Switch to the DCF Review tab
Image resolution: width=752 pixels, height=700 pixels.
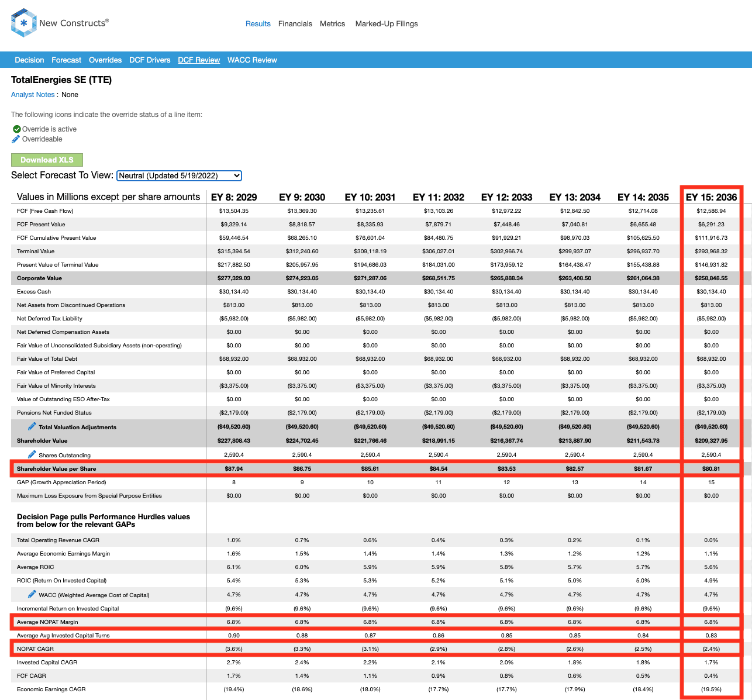[x=199, y=60]
